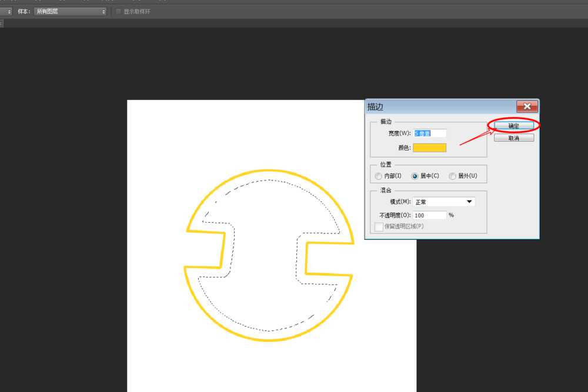Click the 描边 dialog title bar

pyautogui.click(x=435, y=106)
